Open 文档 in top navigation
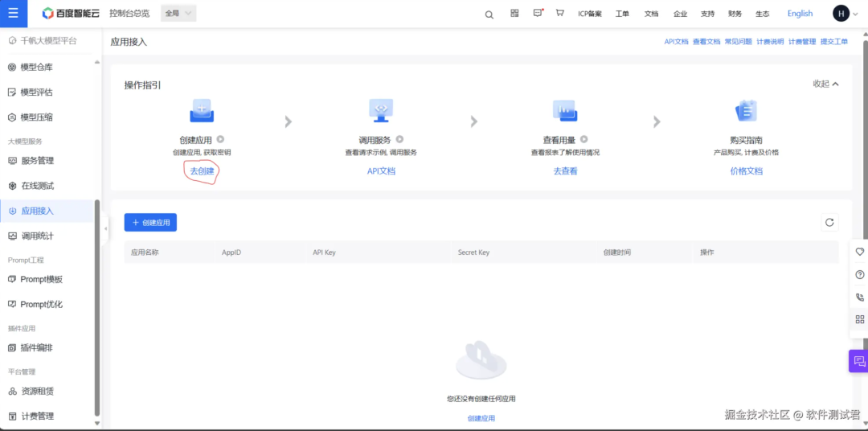Image resolution: width=868 pixels, height=431 pixels. click(651, 14)
